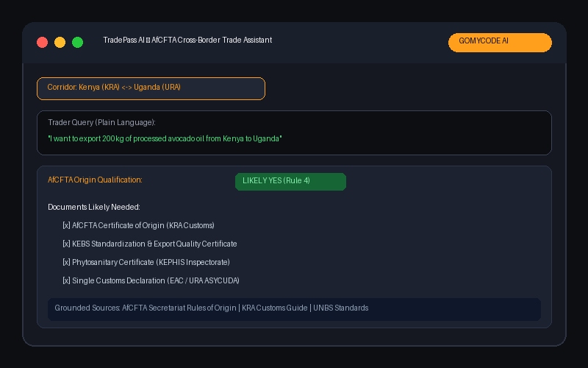Click the GOMYCODE AI orange badge
Image resolution: width=588 pixels, height=368 pixels.
[x=500, y=43]
